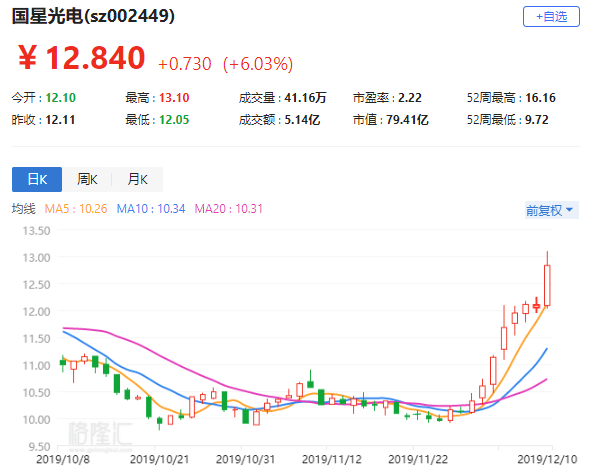Click the 最低 value 12.05
591x467 pixels.
(174, 120)
